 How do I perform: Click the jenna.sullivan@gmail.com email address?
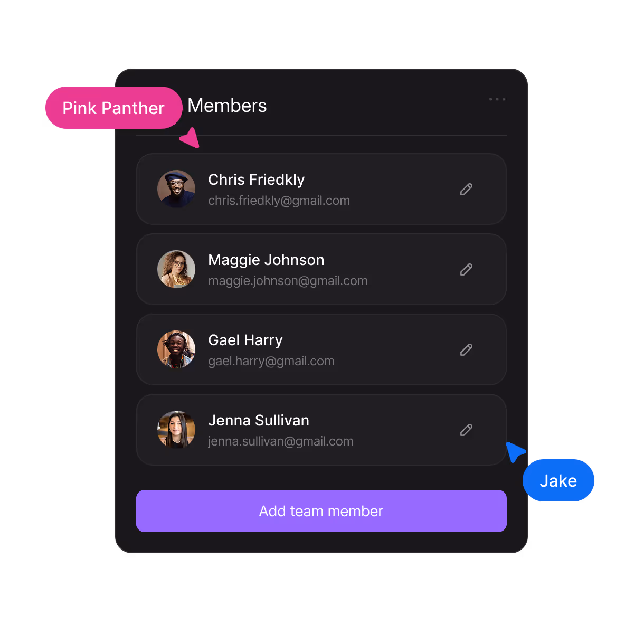(281, 441)
